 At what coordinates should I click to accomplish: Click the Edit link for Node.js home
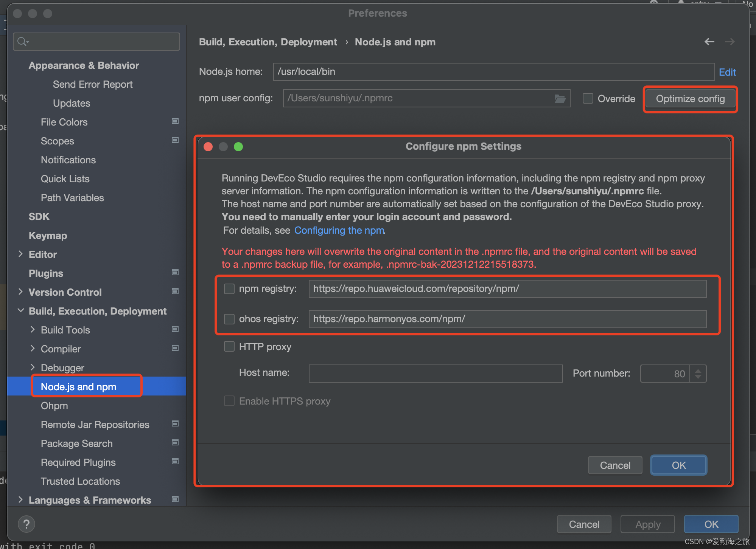click(x=727, y=72)
